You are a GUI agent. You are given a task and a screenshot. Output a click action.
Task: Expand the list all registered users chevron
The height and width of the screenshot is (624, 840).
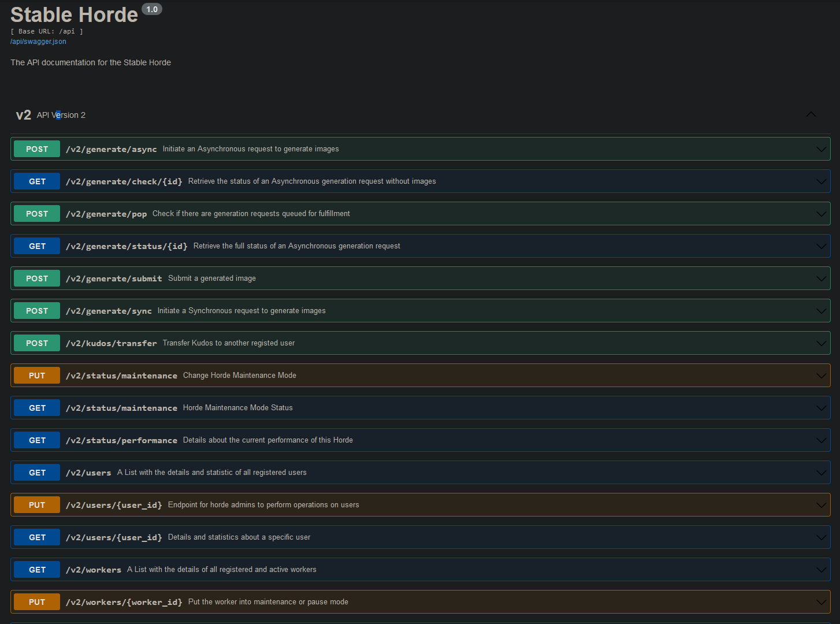coord(821,473)
